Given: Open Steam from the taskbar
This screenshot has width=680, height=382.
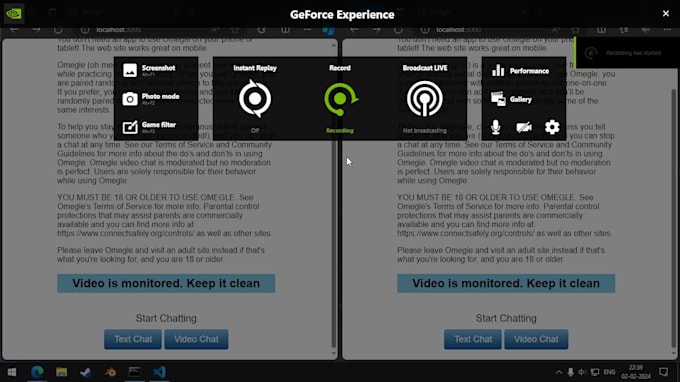Looking at the screenshot, I should (85, 372).
